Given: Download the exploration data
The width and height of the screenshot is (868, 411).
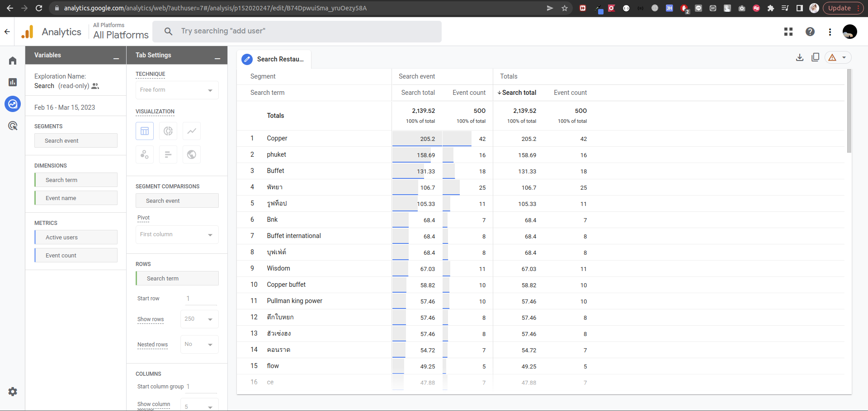Looking at the screenshot, I should click(800, 57).
